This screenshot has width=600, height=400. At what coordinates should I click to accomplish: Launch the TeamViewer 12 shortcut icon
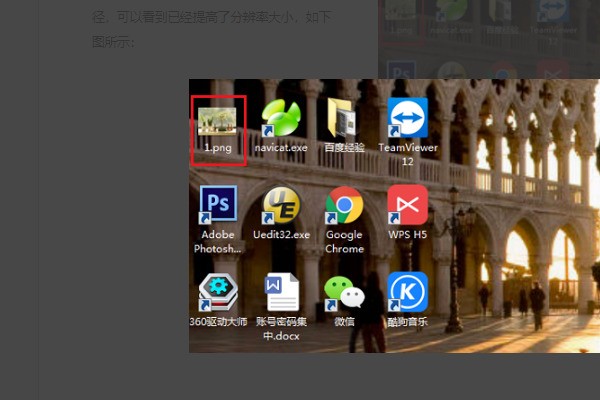pos(407,117)
